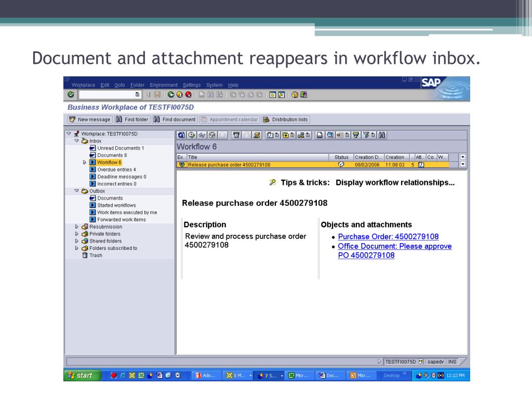The height and width of the screenshot is (399, 532).
Task: Click the status icon in the purchase order row
Action: pos(341,165)
